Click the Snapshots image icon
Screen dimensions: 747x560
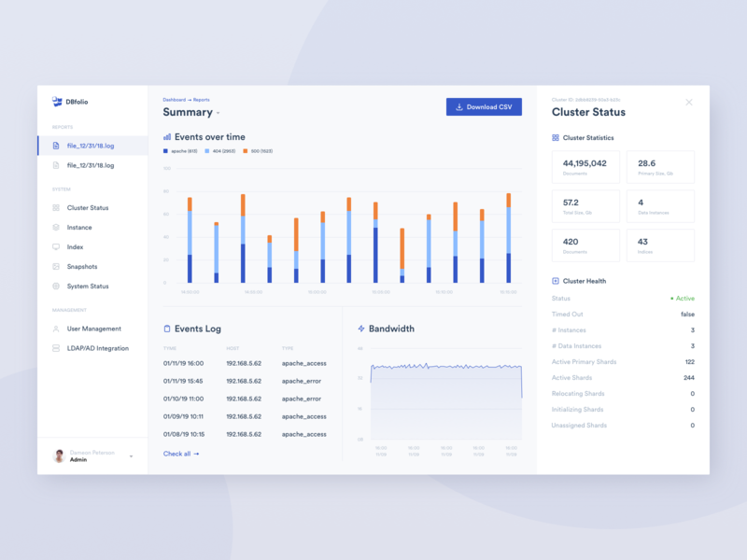pos(56,266)
